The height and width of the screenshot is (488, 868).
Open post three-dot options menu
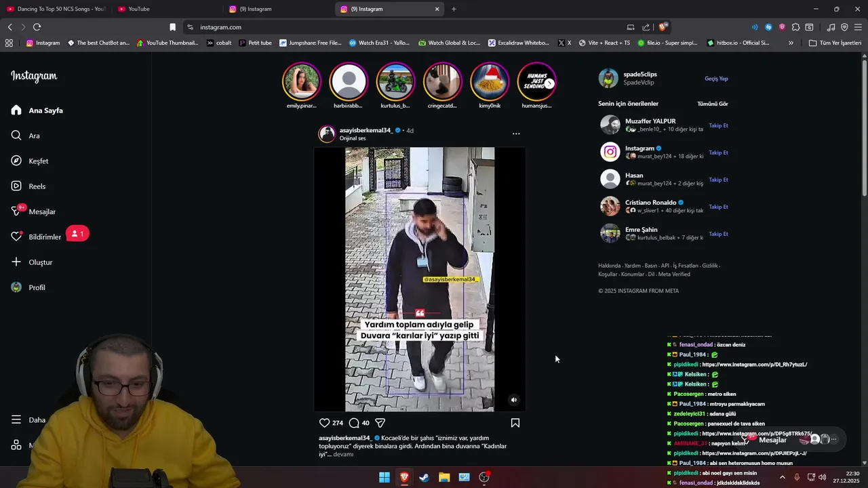point(516,134)
